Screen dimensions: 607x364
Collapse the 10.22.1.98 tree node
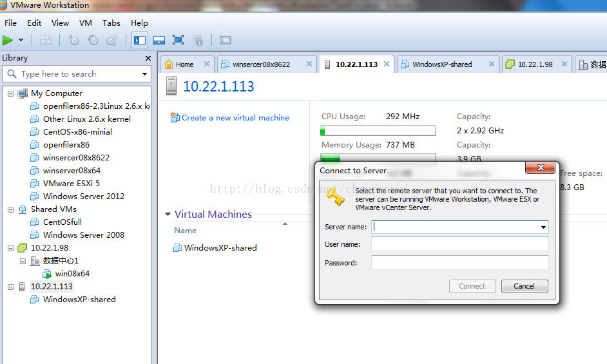10,248
